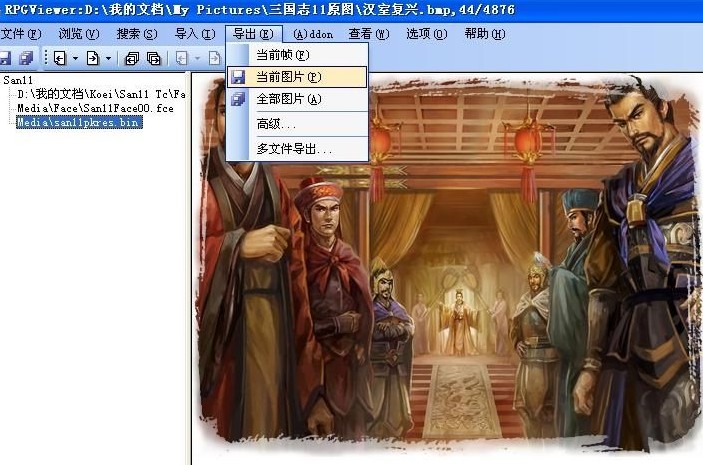This screenshot has width=703, height=465.
Task: Open dropdown arrow beside previous page icon
Action: [75, 58]
